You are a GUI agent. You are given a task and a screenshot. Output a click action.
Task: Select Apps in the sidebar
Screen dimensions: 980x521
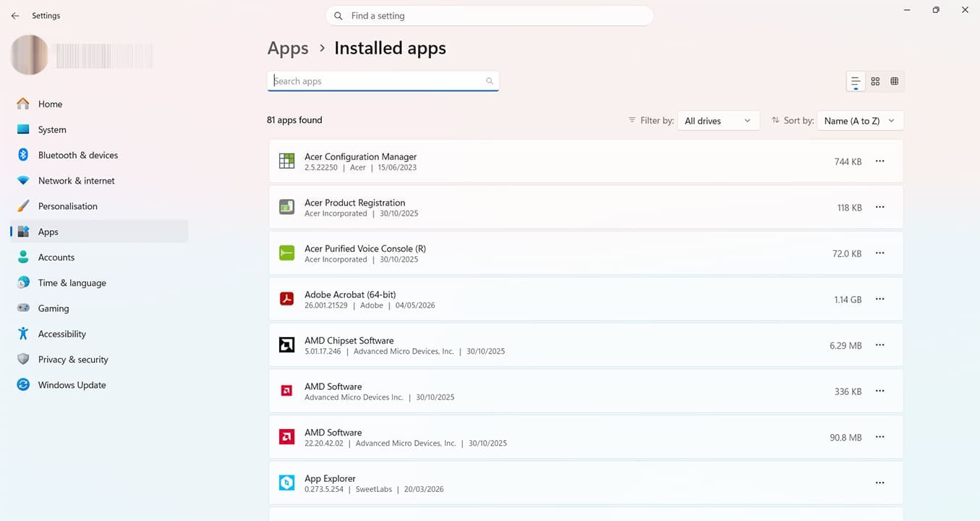point(99,232)
